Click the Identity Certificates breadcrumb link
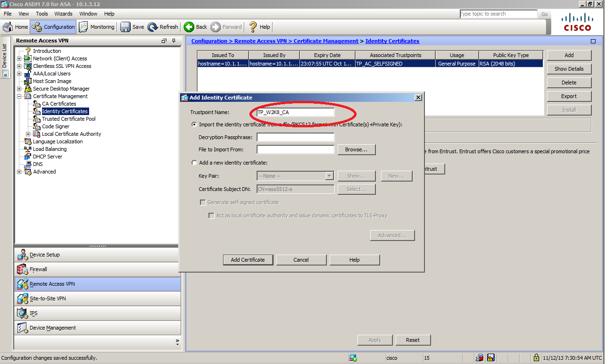The height and width of the screenshot is (364, 605). 392,41
